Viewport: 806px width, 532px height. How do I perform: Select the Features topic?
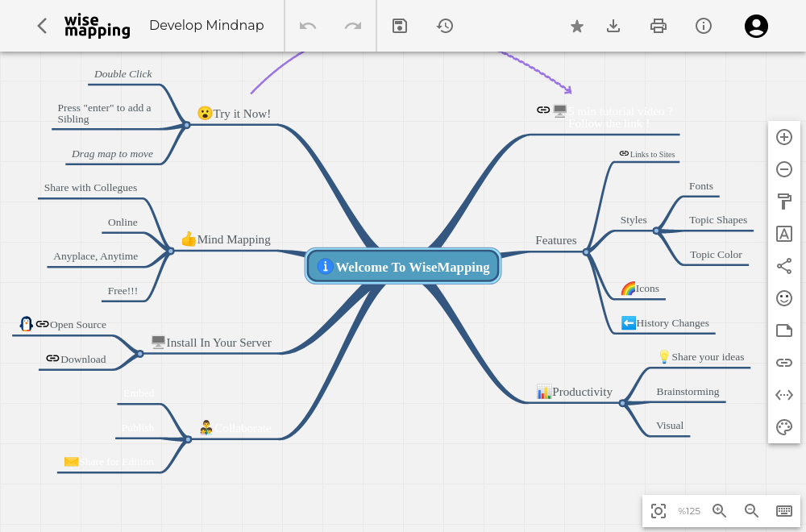tap(555, 240)
